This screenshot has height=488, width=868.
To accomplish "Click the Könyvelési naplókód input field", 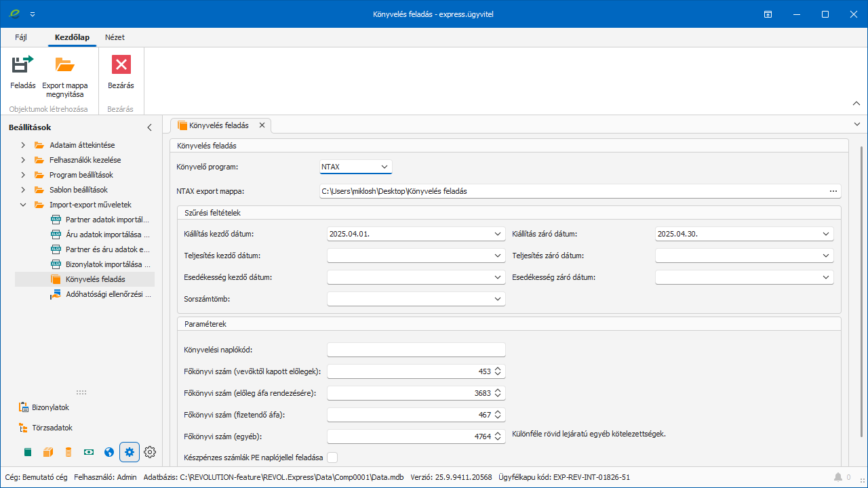I will 416,350.
